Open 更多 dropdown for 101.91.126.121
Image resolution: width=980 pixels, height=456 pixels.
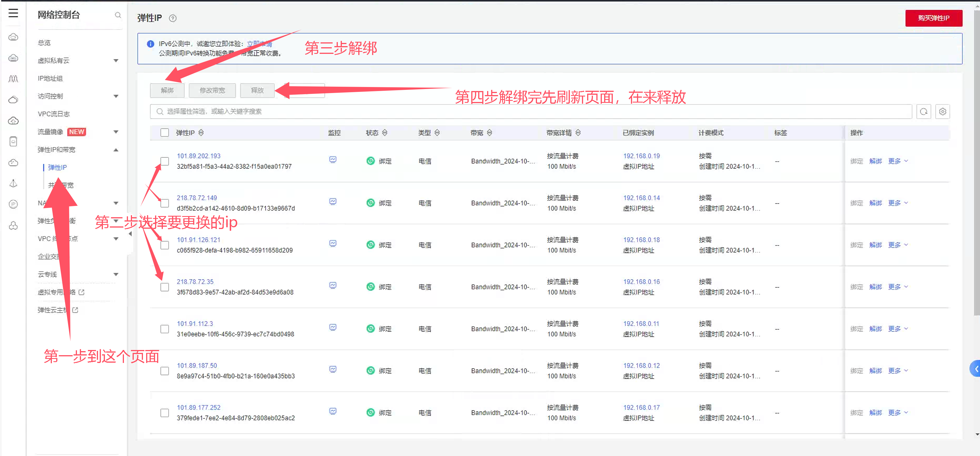898,245
